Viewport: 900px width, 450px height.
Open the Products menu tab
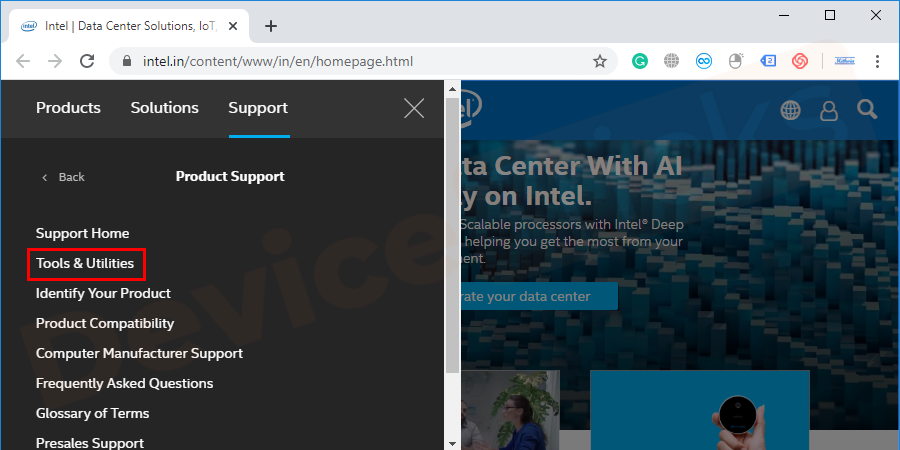(68, 108)
